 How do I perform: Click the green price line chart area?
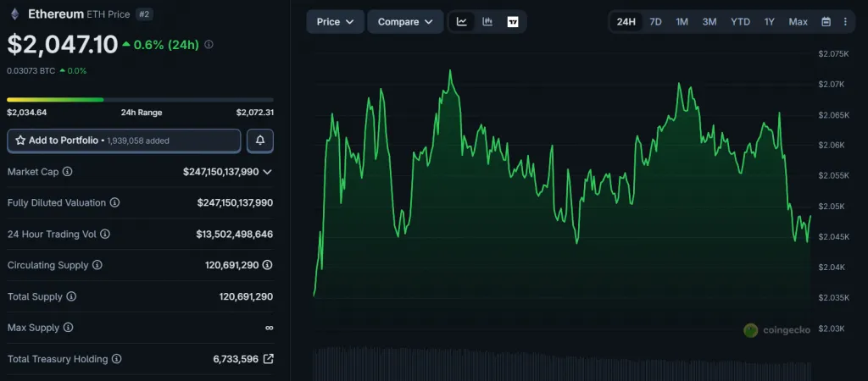[562, 183]
